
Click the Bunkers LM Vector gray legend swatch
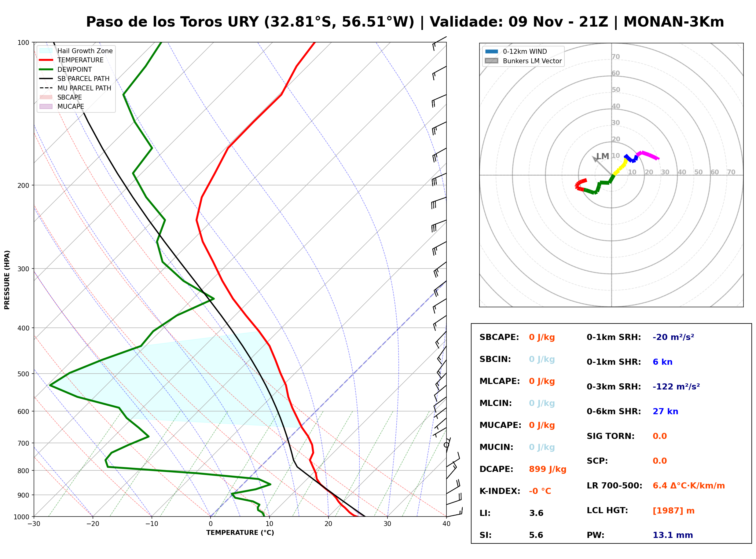click(x=491, y=61)
